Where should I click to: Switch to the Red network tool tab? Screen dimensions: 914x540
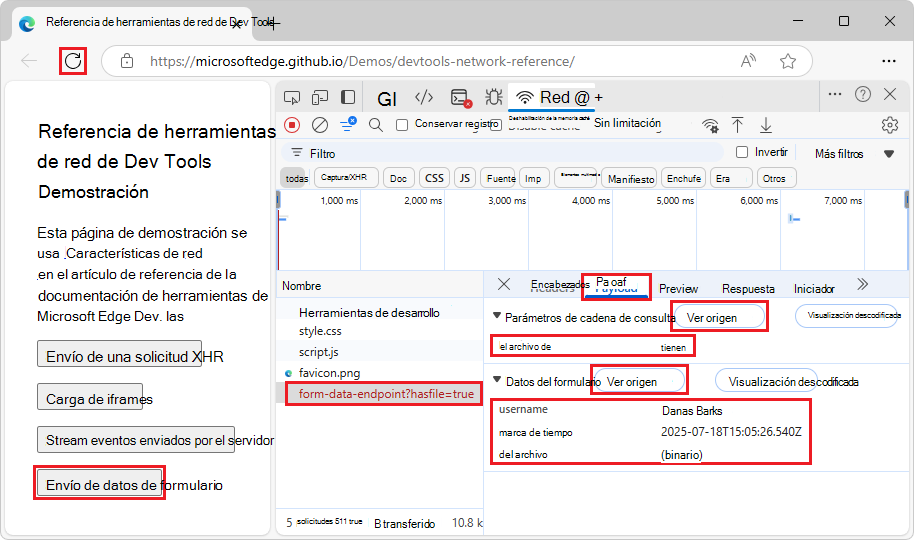point(552,97)
